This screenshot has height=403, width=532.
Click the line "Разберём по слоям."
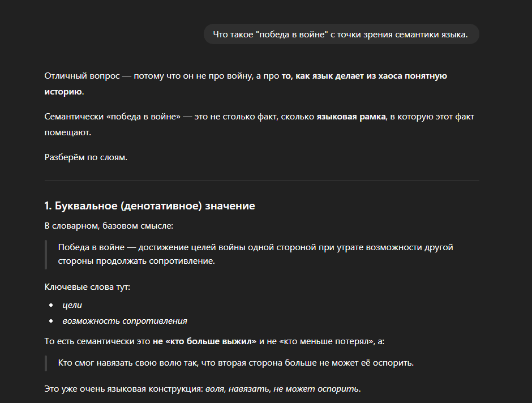86,157
